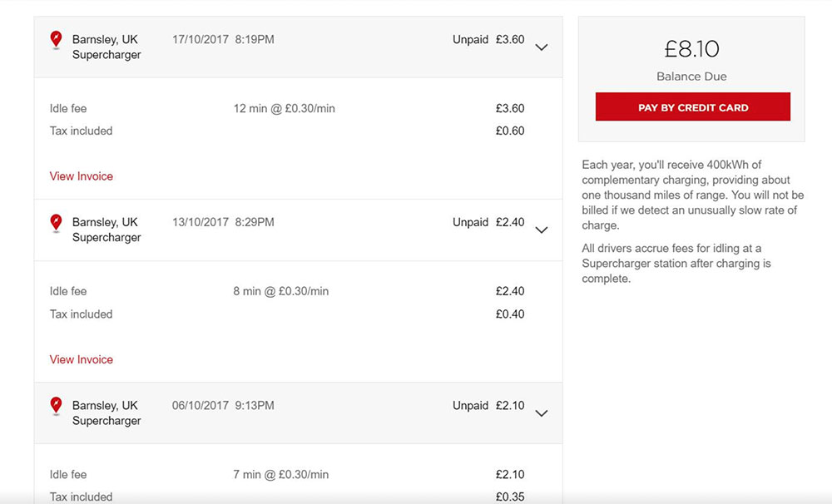Click the Supercharger pin icon for 17/10/2017

tap(56, 39)
